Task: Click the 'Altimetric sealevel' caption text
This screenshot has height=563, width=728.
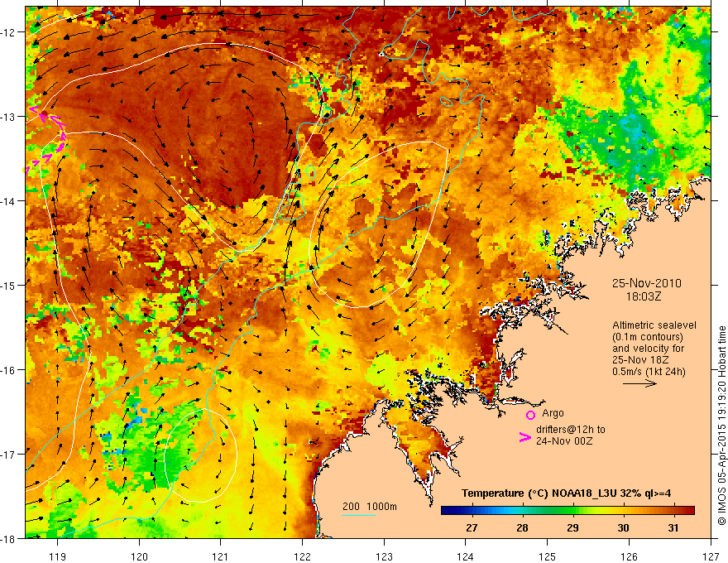Action: pyautogui.click(x=654, y=325)
